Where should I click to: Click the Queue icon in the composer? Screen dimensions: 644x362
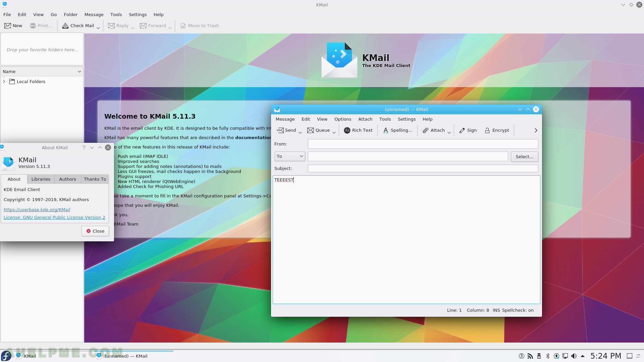tap(311, 130)
